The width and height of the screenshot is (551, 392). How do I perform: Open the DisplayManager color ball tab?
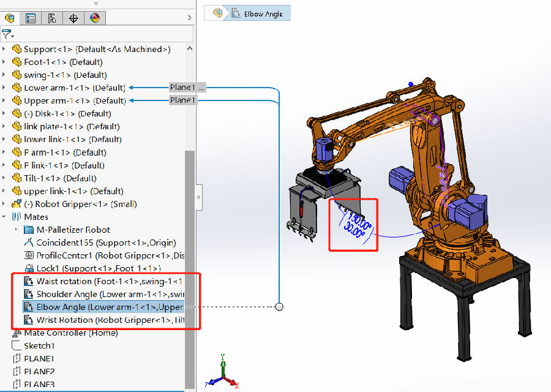click(94, 18)
